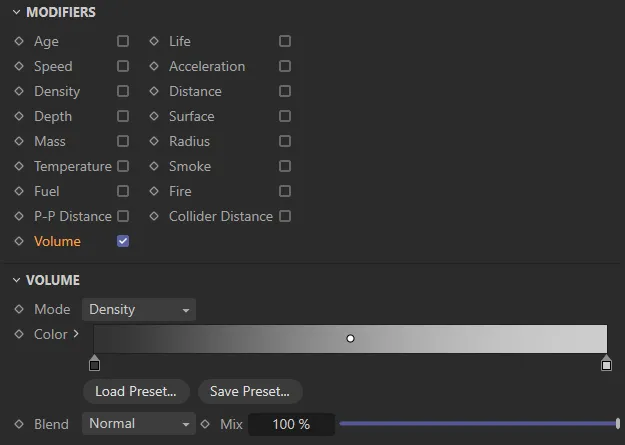Click the Mix 100 % input field
The width and height of the screenshot is (625, 445).
pyautogui.click(x=290, y=424)
